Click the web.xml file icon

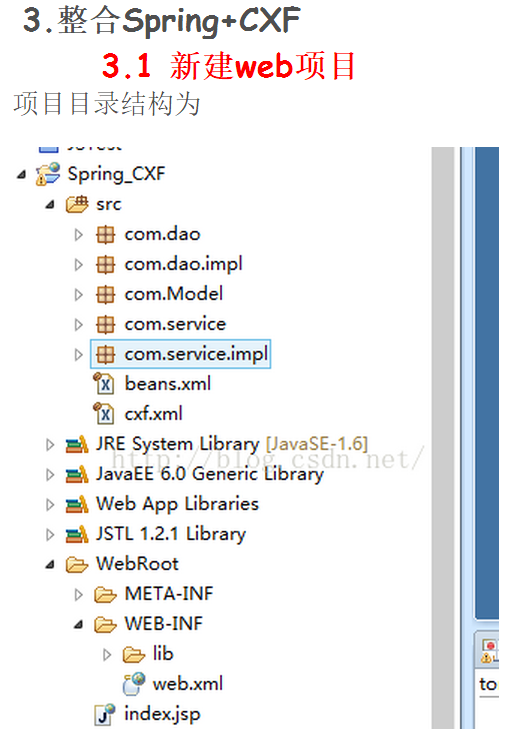pyautogui.click(x=134, y=684)
